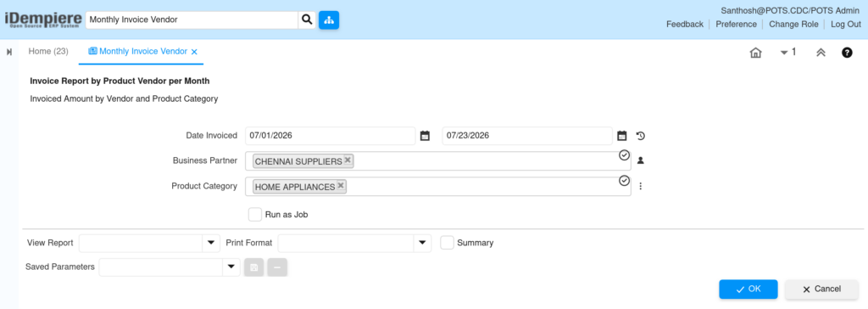Click heading Invoice Report by Product Vendor per Month

click(120, 81)
